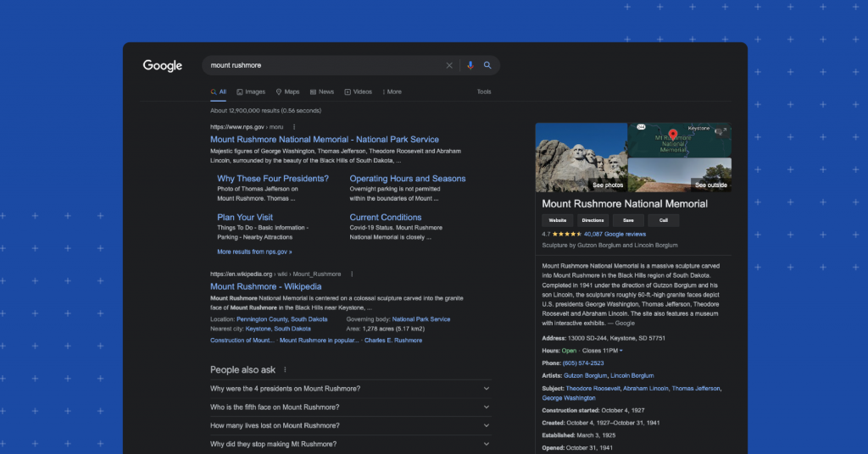The width and height of the screenshot is (868, 454).
Task: Open options menu for Wikipedia result
Action: (x=352, y=274)
